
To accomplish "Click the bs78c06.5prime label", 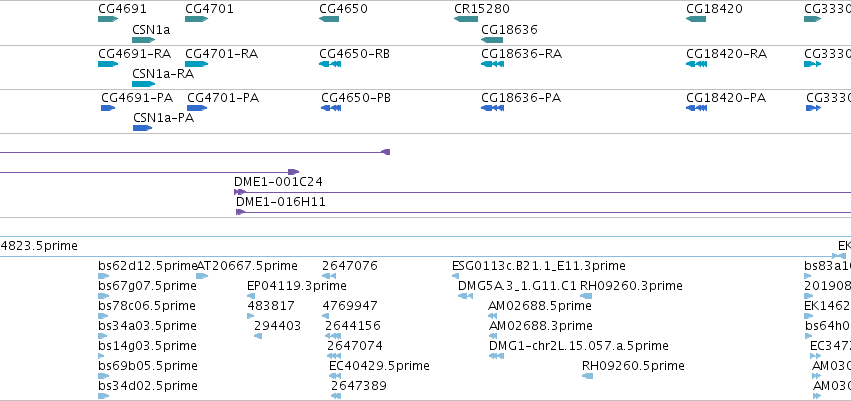I will point(147,306).
